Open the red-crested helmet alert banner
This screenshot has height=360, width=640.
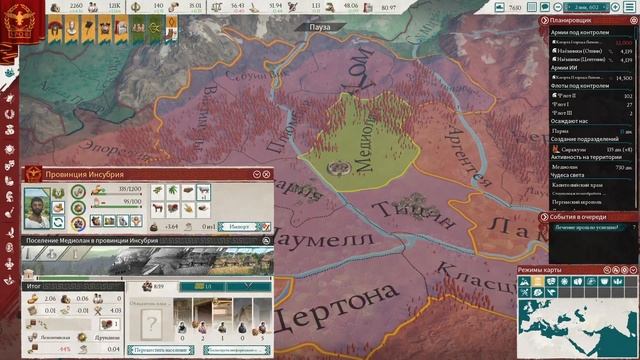(55, 29)
